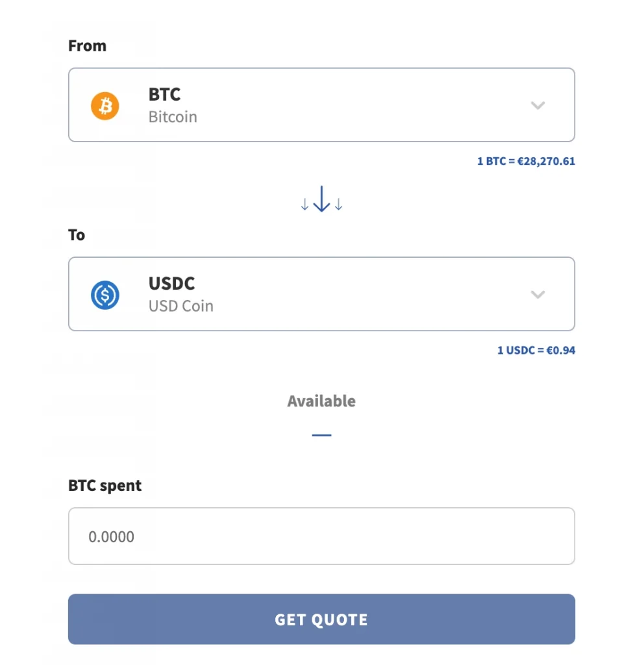Click the 1 BTC euro rate text
The width and height of the screenshot is (644, 665).
[x=526, y=161]
